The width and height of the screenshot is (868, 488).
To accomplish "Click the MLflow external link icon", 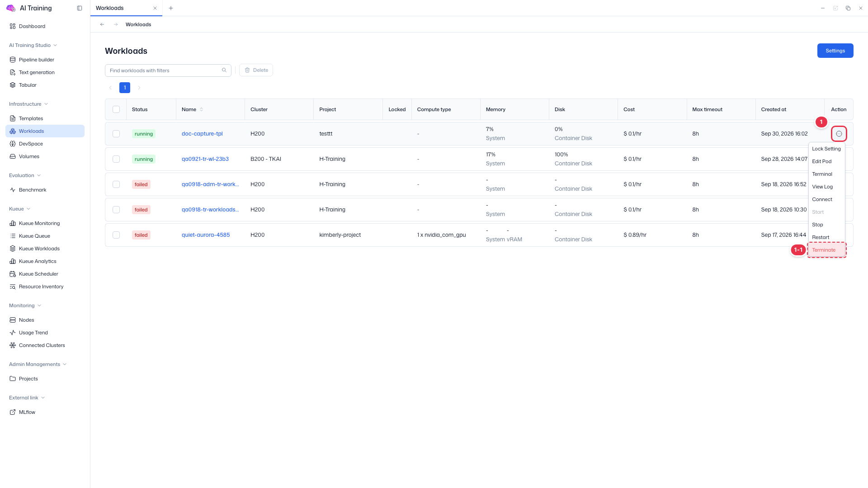I will [13, 412].
